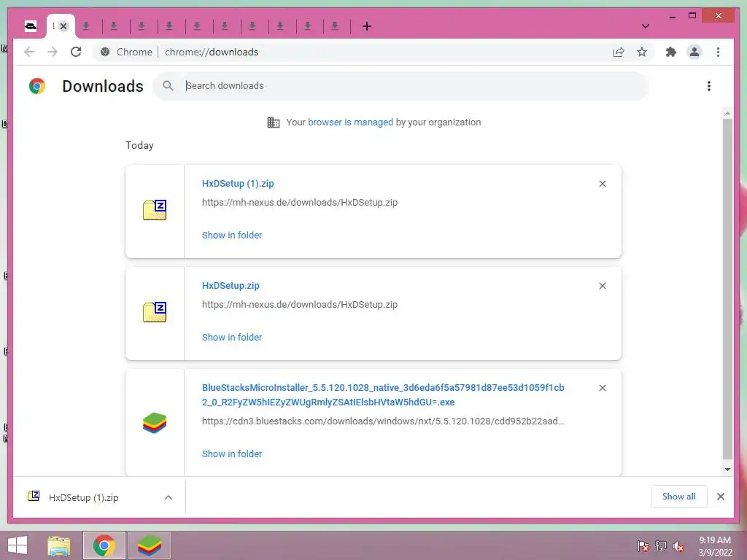Remove HxDSetup (1).zip from the list
Viewport: 747px width, 560px height.
tap(602, 184)
